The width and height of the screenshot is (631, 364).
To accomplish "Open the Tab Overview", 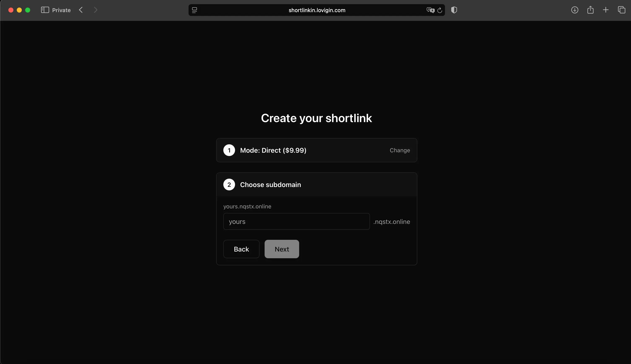I will click(x=622, y=10).
